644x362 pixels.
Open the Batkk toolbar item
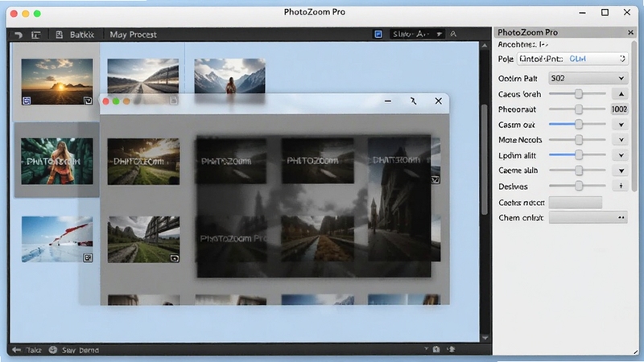(x=82, y=35)
